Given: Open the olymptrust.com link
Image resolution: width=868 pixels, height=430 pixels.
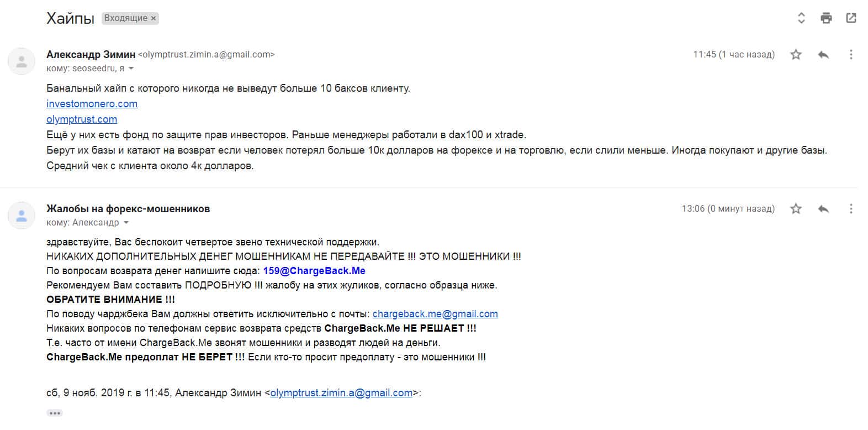Looking at the screenshot, I should 82,119.
